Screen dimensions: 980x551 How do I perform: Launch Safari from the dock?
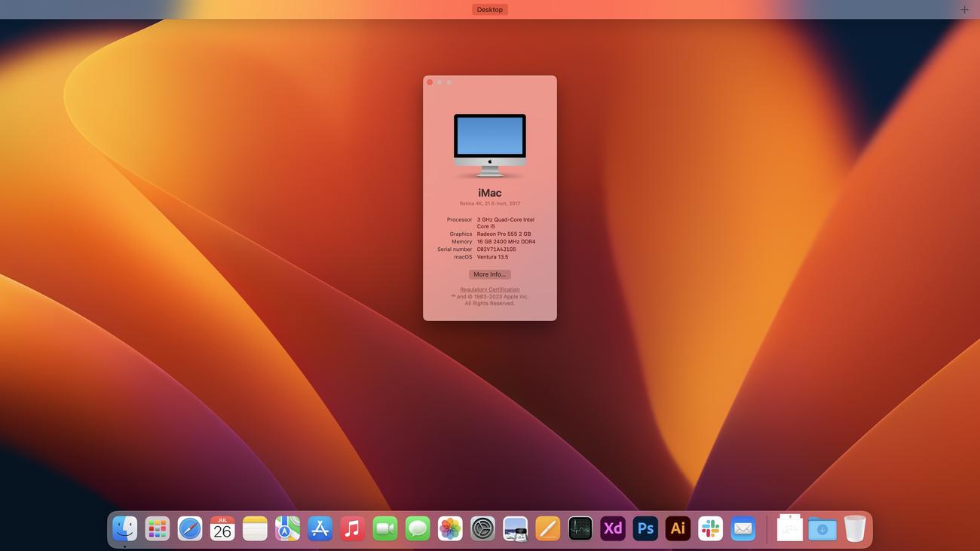point(190,528)
